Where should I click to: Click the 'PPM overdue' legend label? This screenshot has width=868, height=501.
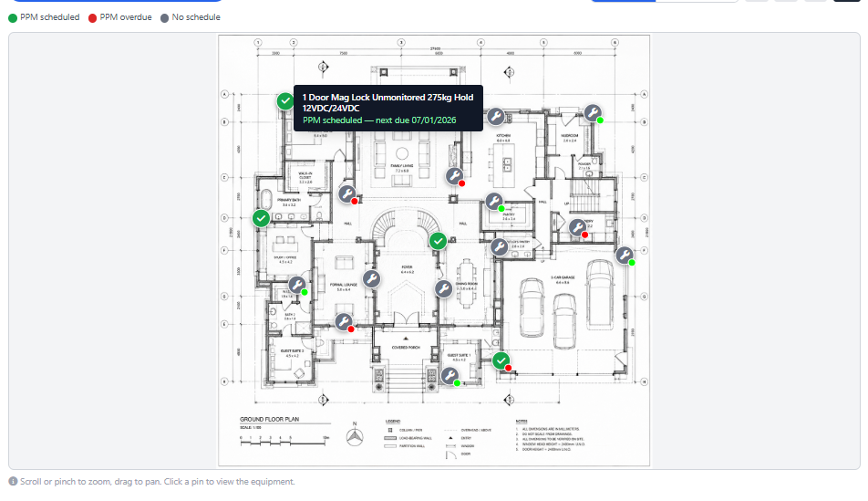[126, 17]
